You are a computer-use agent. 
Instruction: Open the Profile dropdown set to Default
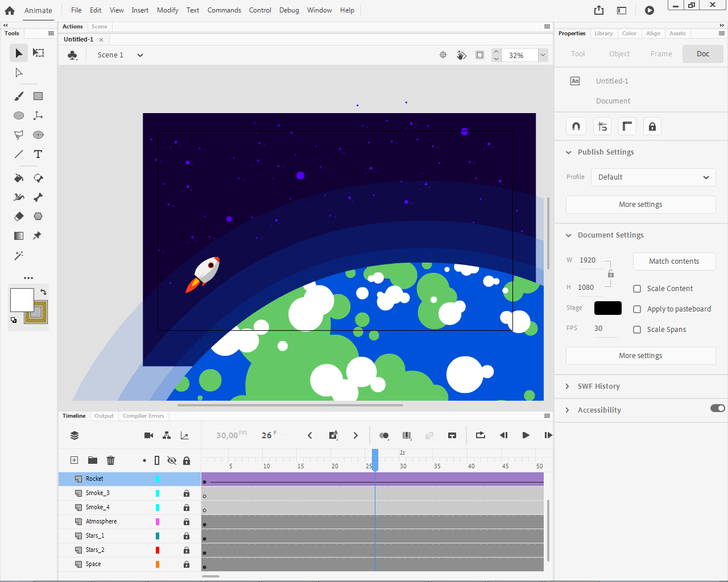point(653,177)
